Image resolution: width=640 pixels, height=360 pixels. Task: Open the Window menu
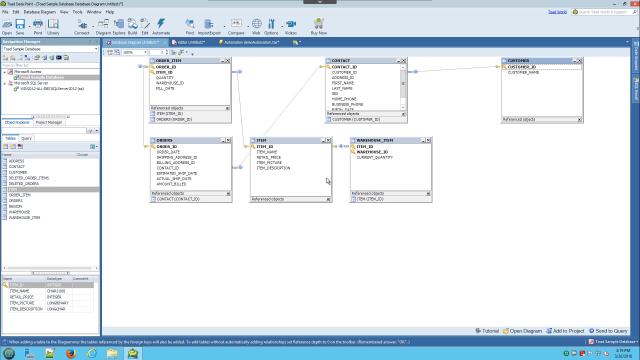click(94, 12)
